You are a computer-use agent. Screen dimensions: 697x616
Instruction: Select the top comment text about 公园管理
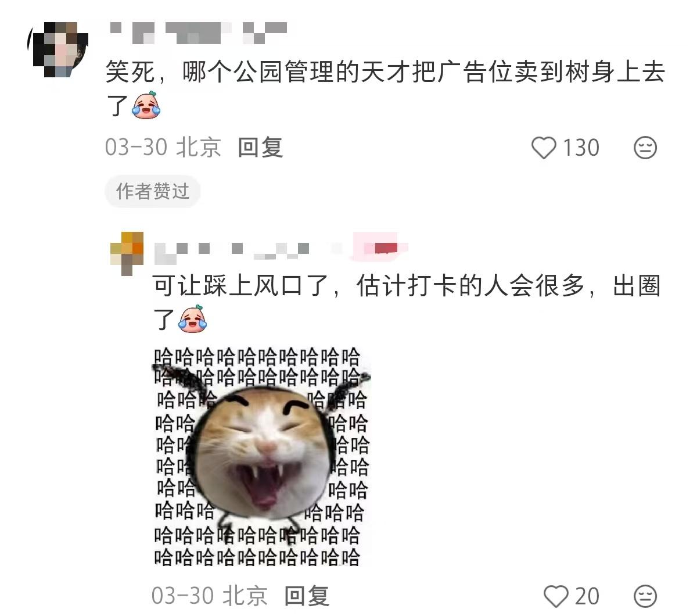click(385, 89)
